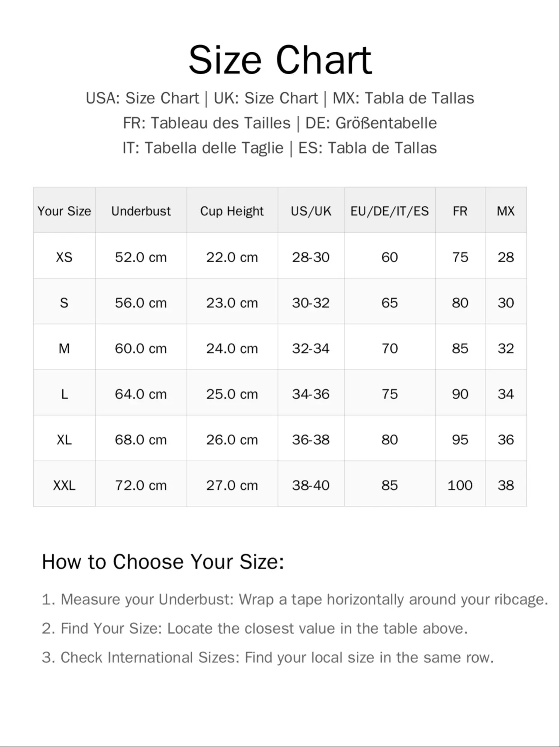Click the Your Size column header
Viewport: 560px width, 747px height.
(64, 211)
